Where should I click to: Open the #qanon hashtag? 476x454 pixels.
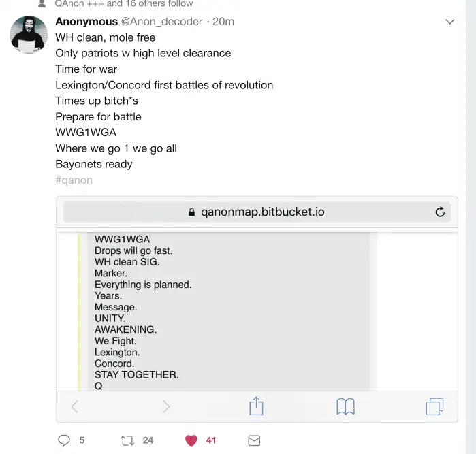[74, 180]
